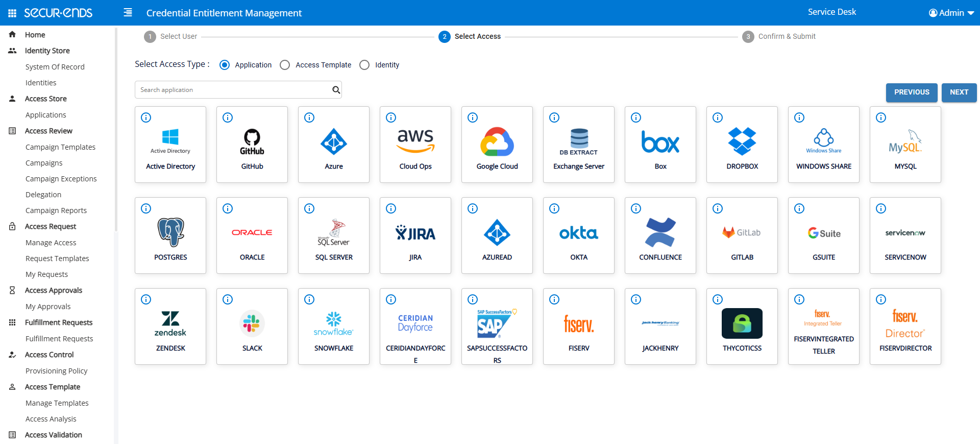The width and height of the screenshot is (980, 444).
Task: Open info icon on Exchange Server card
Action: [554, 118]
